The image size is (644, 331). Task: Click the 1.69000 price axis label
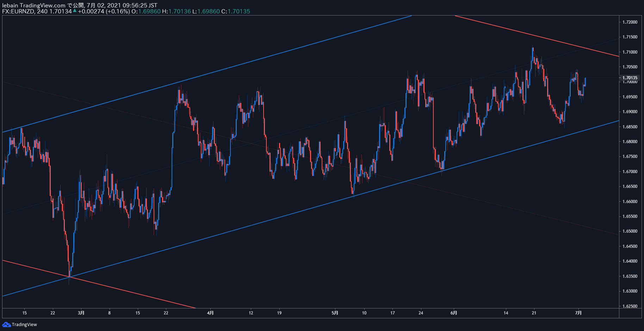coord(630,112)
